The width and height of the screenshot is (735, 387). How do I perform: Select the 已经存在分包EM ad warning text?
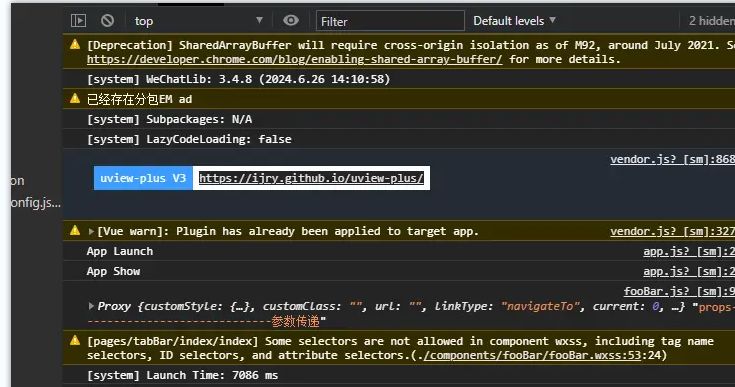[x=140, y=99]
